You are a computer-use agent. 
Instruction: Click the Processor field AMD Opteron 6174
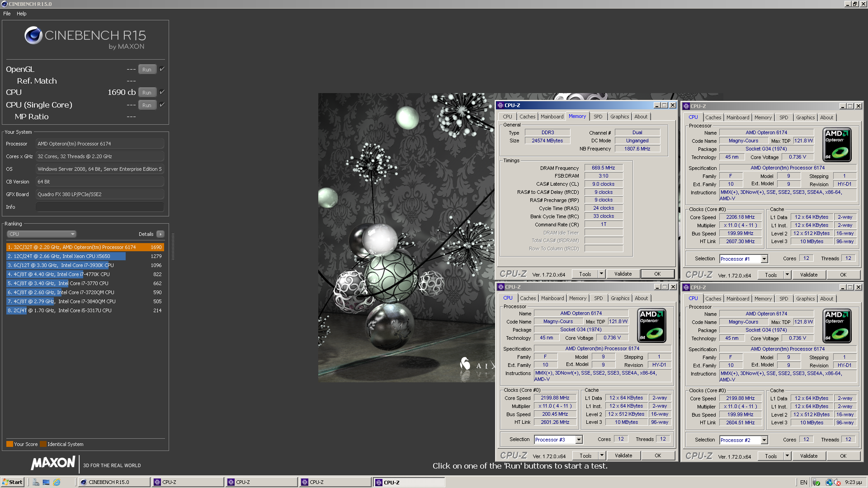[100, 144]
